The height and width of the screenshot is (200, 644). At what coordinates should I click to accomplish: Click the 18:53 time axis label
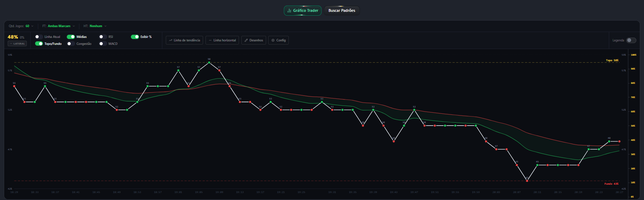[x=137, y=192]
